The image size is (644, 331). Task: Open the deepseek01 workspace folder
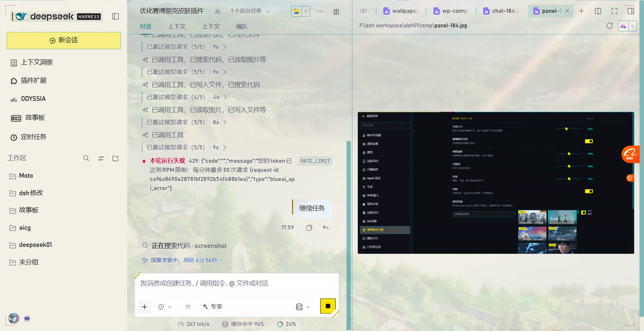pos(31,245)
